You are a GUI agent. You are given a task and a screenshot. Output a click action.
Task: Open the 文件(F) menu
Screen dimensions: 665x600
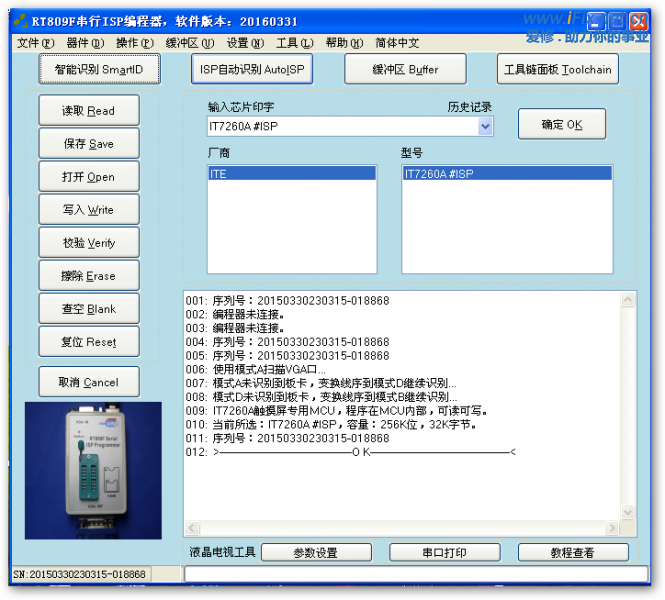(36, 43)
